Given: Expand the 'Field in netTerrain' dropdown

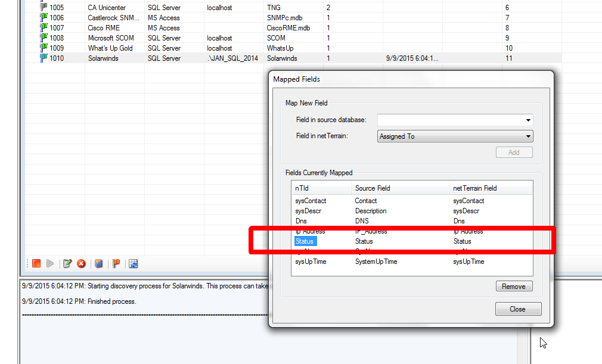Looking at the screenshot, I should point(527,136).
